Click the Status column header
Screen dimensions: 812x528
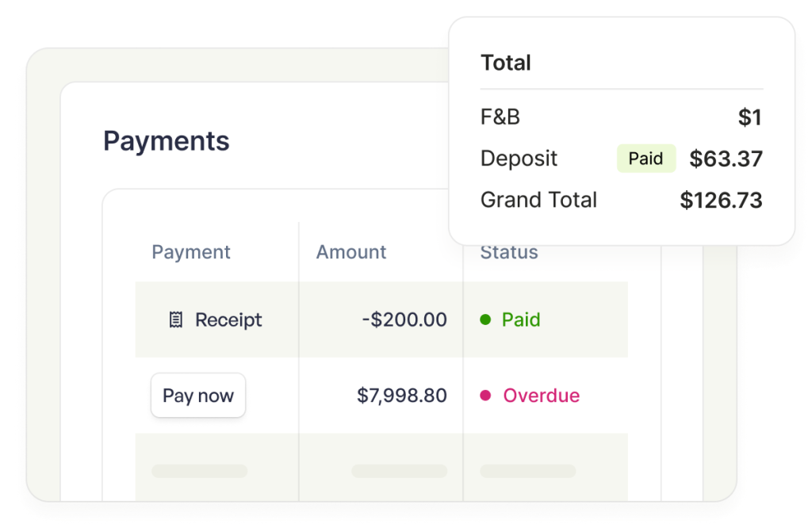(509, 253)
